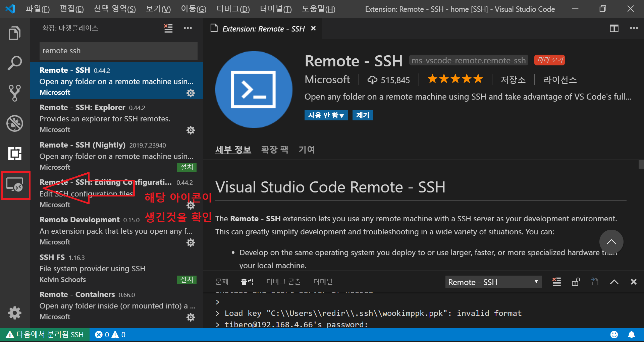Screen dimensions: 644x342
Task: Select Remote - Containers extension in the list
Action: click(116, 305)
